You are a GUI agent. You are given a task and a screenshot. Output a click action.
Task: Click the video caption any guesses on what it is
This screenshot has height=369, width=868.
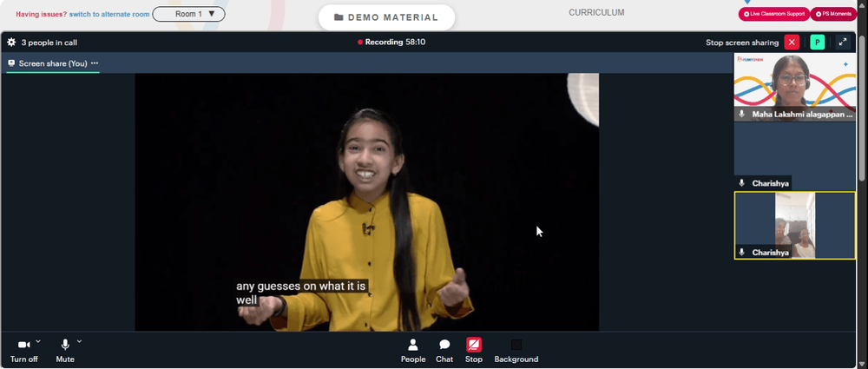301,287
